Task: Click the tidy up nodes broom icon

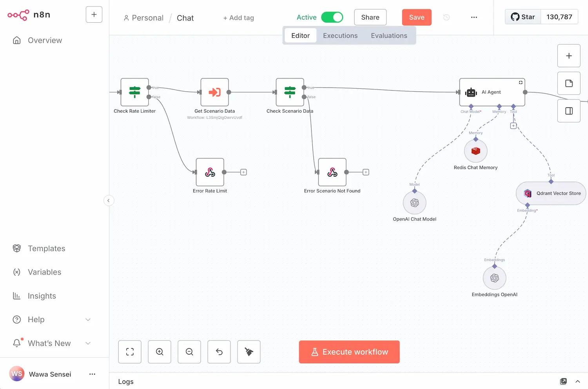Action: point(249,352)
